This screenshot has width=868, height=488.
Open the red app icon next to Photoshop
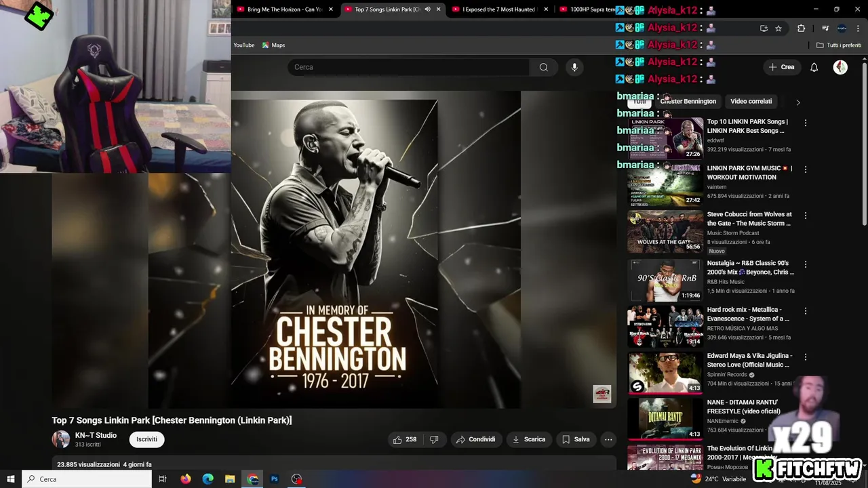tap(296, 479)
